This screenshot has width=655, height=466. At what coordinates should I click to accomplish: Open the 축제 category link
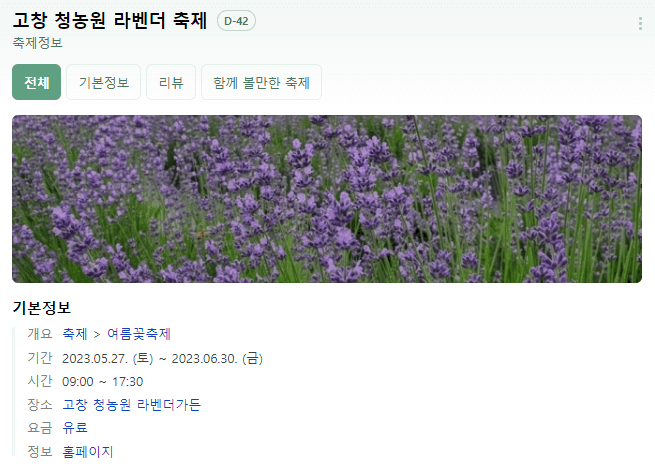75,334
